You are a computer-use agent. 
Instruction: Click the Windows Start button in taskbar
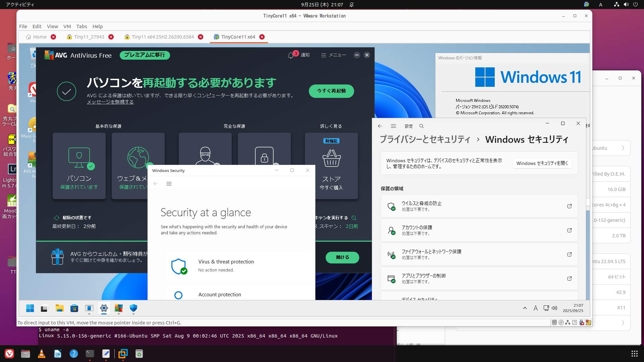point(30,308)
